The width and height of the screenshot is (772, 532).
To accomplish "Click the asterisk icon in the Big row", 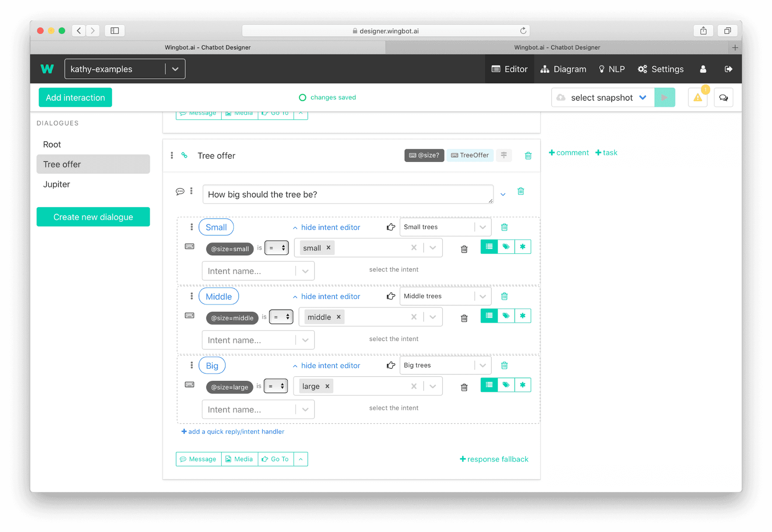I will coord(523,385).
